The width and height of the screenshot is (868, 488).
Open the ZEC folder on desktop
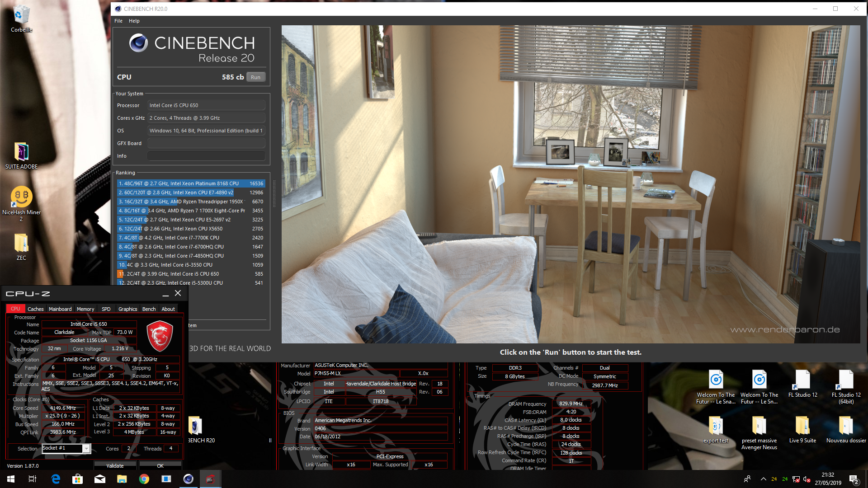[x=21, y=247]
